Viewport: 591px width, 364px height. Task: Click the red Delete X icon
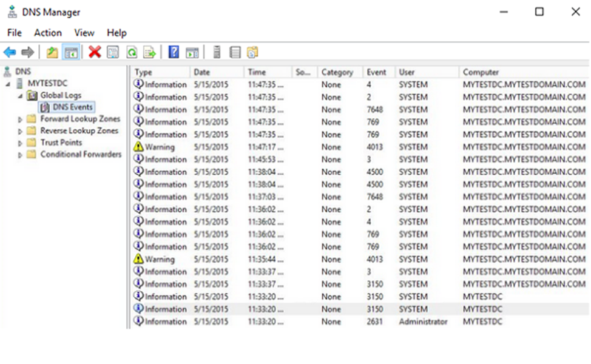click(95, 52)
